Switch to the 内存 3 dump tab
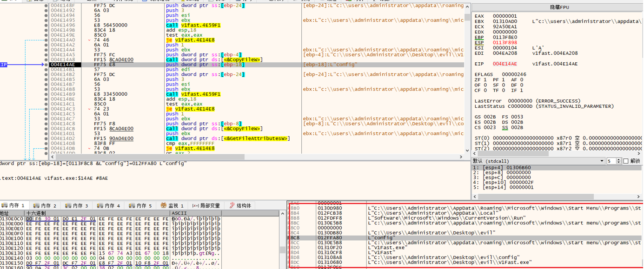644x269 pixels. (77, 205)
